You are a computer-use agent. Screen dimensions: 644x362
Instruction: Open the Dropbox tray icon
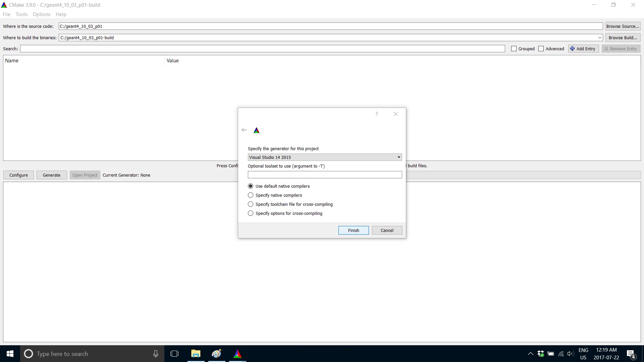540,354
